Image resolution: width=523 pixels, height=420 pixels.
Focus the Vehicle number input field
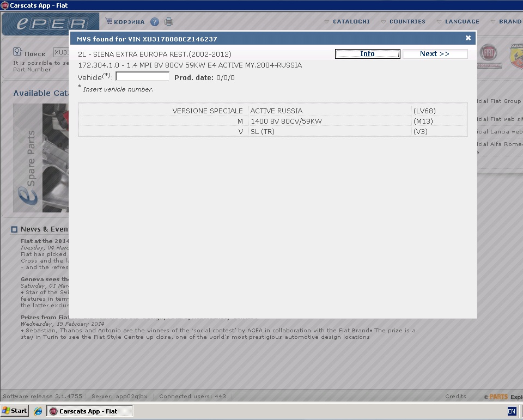[x=142, y=76]
